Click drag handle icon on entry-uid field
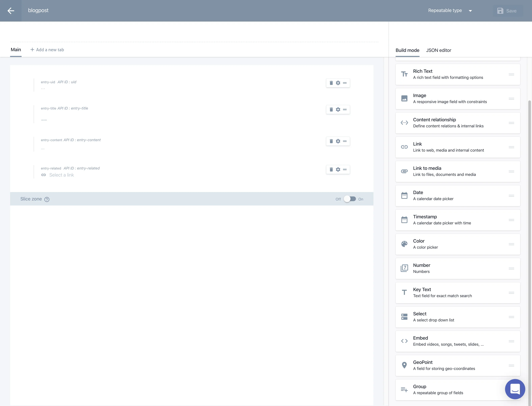532x406 pixels. pos(345,83)
